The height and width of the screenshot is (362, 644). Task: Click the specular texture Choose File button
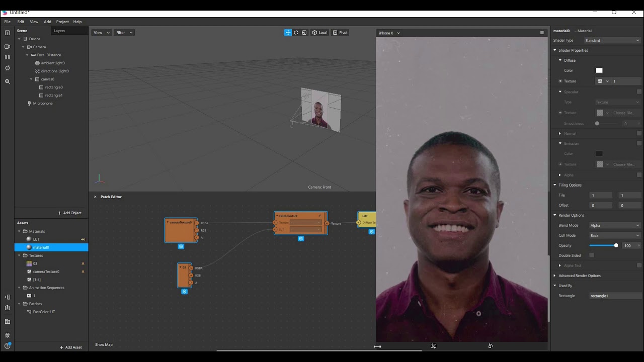coord(627,113)
